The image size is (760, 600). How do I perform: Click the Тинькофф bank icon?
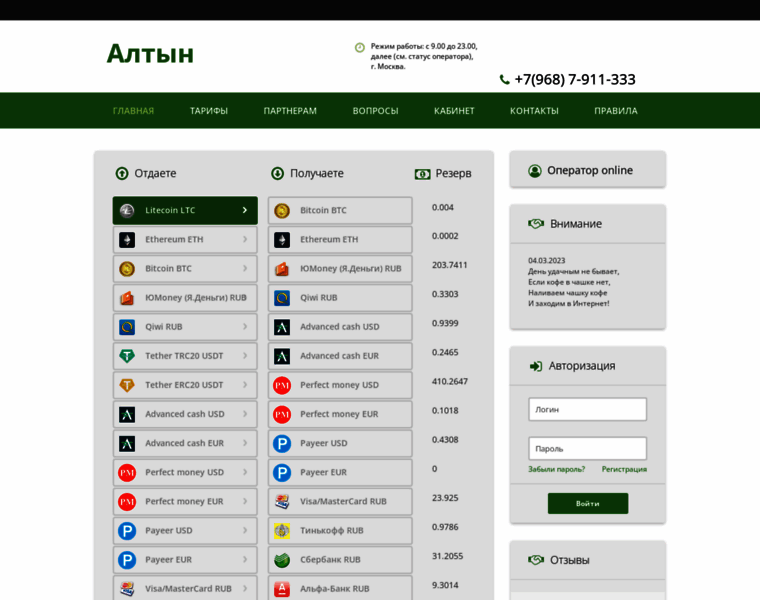point(282,530)
